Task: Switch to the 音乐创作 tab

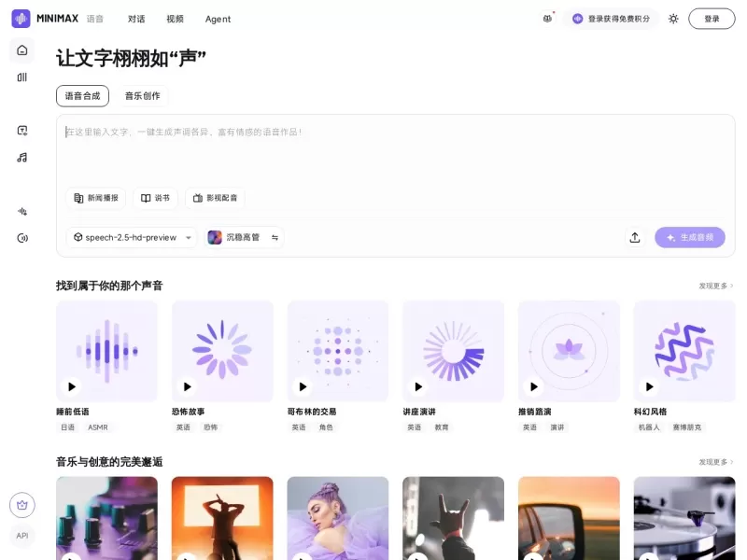Action: [143, 95]
